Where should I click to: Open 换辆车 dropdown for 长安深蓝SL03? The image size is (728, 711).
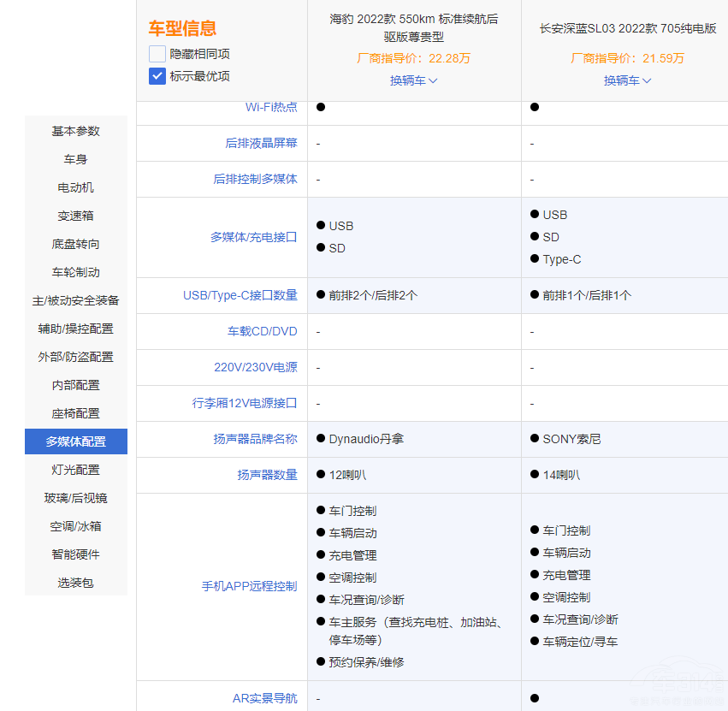[x=628, y=80]
